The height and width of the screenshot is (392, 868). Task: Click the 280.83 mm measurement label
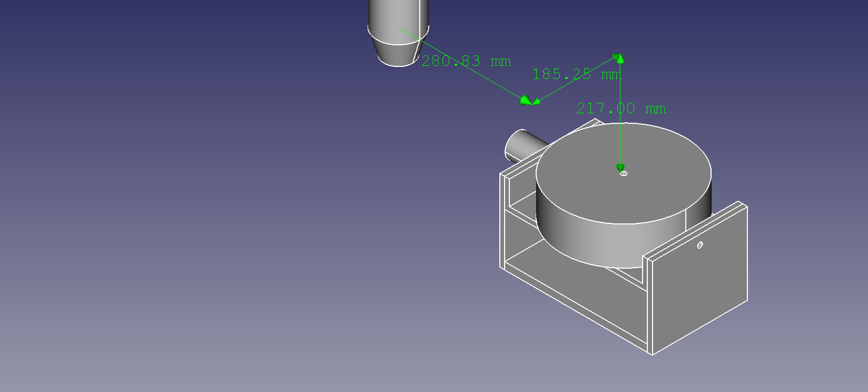coord(466,61)
